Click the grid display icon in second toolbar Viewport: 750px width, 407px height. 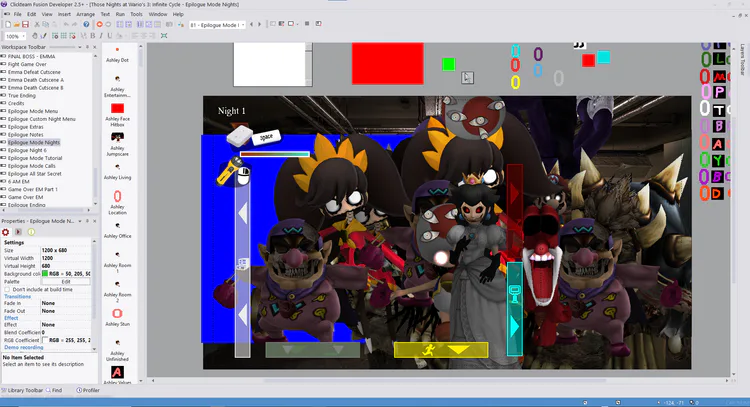click(x=64, y=36)
